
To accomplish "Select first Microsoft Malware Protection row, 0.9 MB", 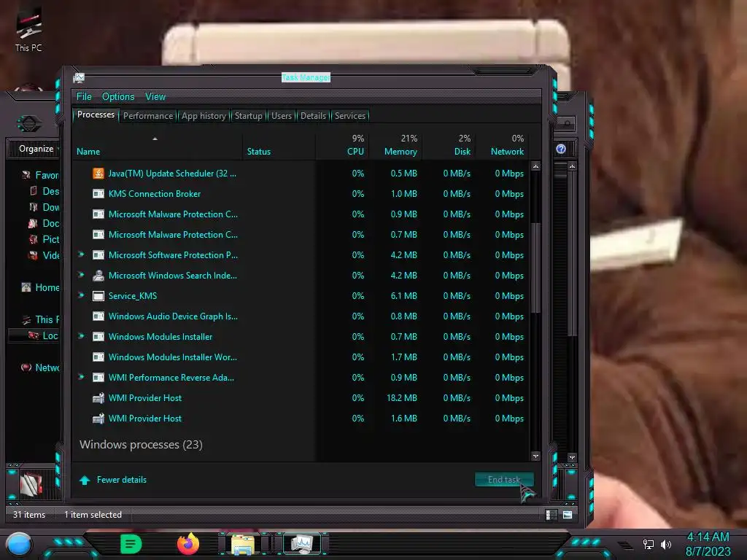I will click(x=301, y=214).
